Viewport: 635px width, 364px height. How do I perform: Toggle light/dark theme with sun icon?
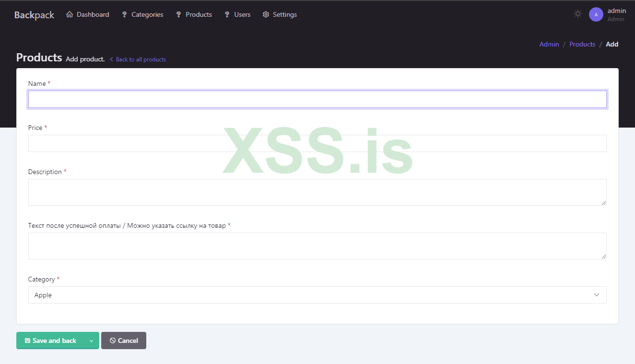coord(578,14)
